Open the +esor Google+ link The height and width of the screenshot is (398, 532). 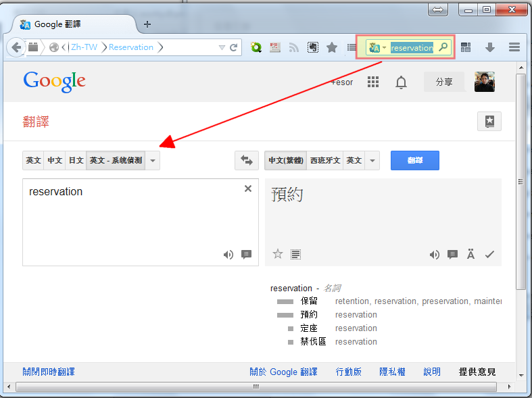(x=342, y=82)
